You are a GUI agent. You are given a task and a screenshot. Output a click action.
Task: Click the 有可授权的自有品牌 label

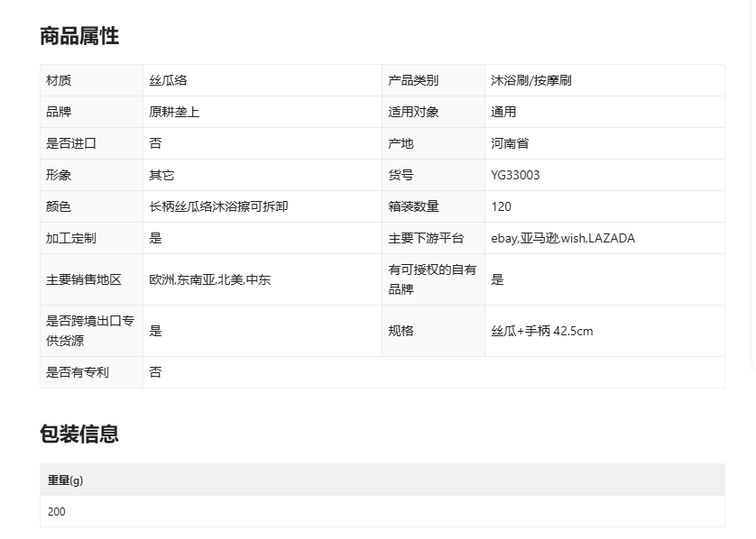[432, 279]
